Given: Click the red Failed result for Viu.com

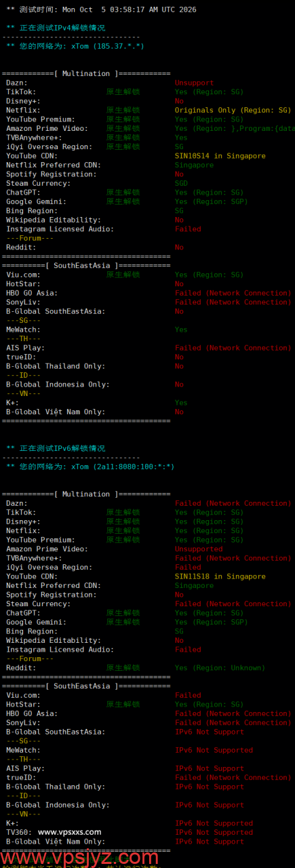Looking at the screenshot, I should [x=188, y=695].
